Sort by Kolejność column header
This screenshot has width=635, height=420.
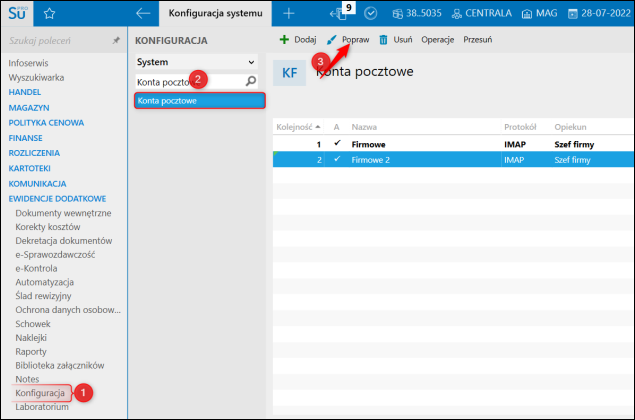pyautogui.click(x=298, y=127)
